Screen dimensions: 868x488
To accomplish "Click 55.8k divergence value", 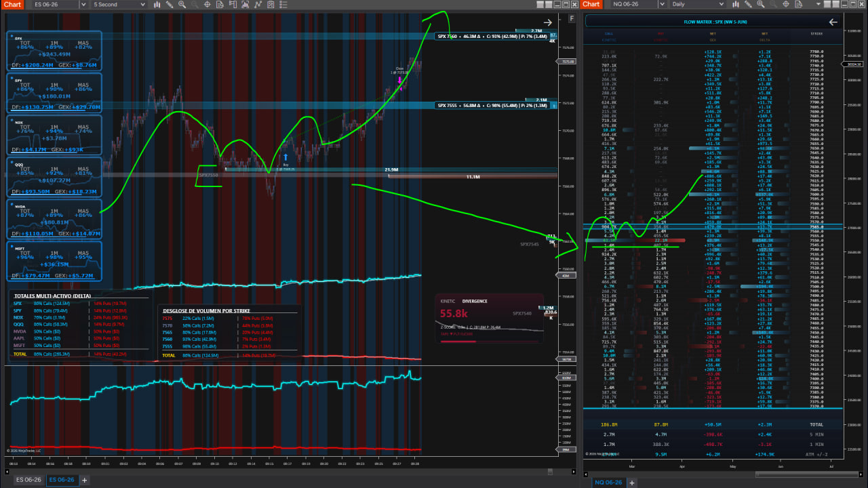I will coord(455,314).
